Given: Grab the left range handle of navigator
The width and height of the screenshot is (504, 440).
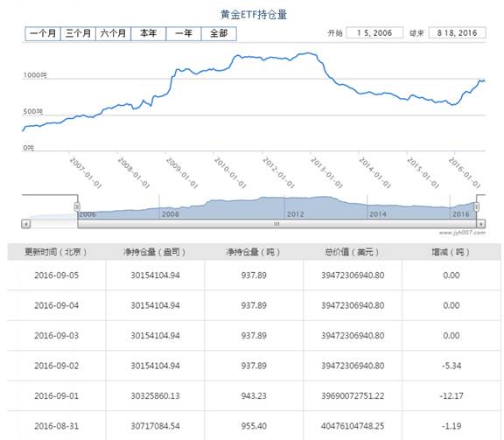Looking at the screenshot, I should 77,206.
